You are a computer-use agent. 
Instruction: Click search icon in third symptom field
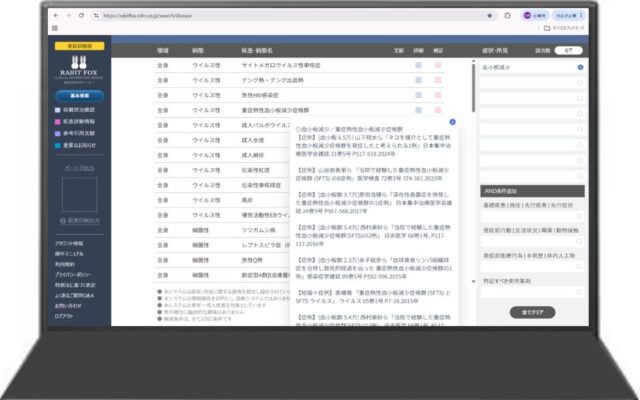click(580, 98)
